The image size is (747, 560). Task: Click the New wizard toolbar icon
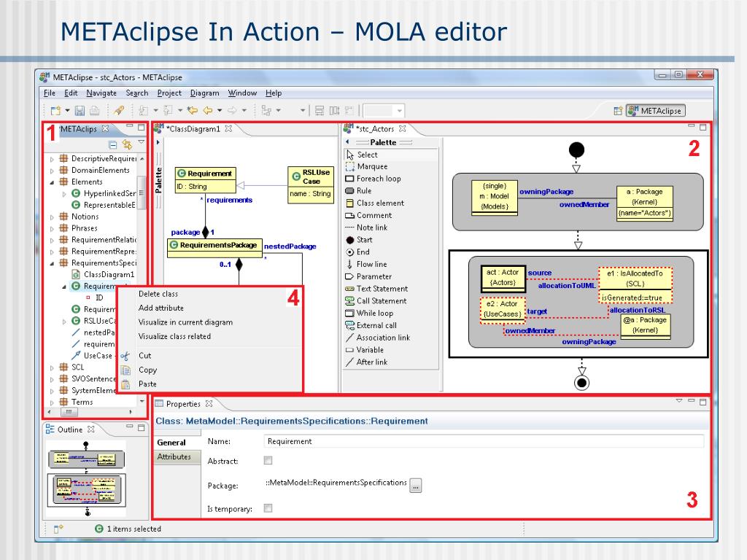click(55, 111)
